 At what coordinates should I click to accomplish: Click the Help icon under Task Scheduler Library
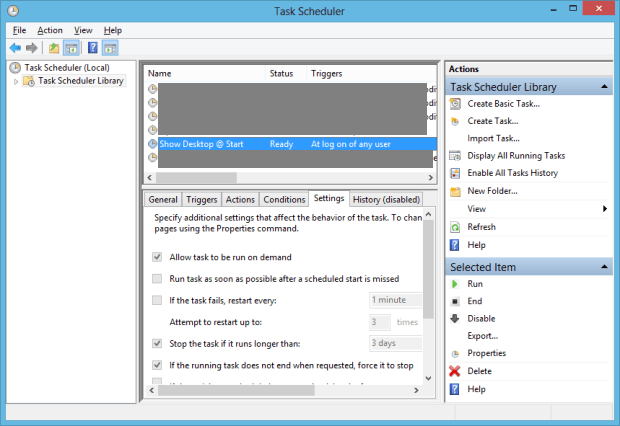pyautogui.click(x=455, y=245)
